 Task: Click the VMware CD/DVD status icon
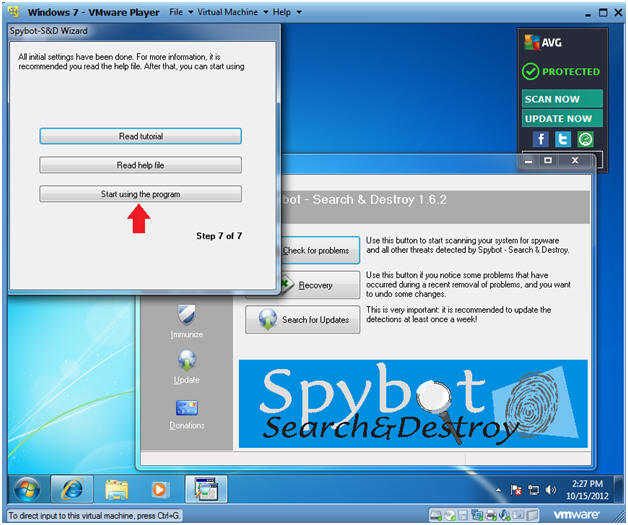[x=449, y=515]
